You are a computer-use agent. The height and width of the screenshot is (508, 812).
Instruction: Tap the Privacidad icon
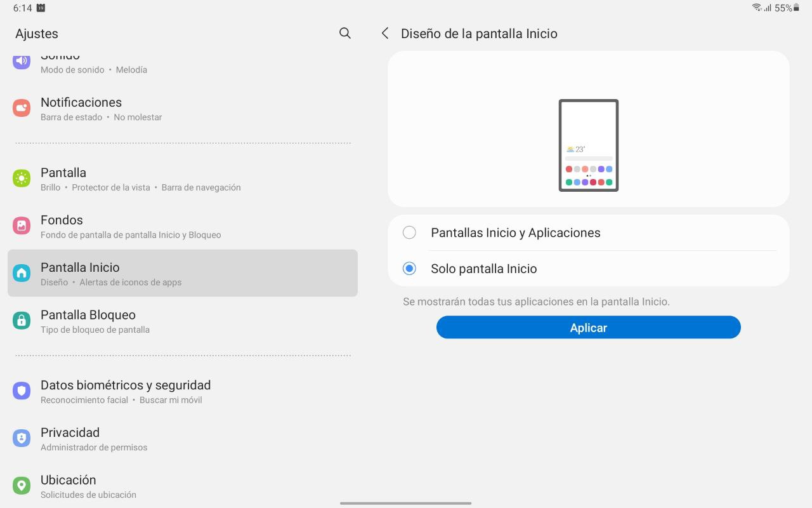tap(22, 438)
